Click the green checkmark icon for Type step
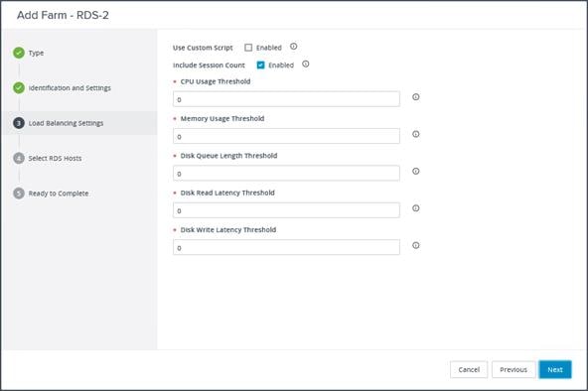Viewport: 588px width, 391px height. 19,53
